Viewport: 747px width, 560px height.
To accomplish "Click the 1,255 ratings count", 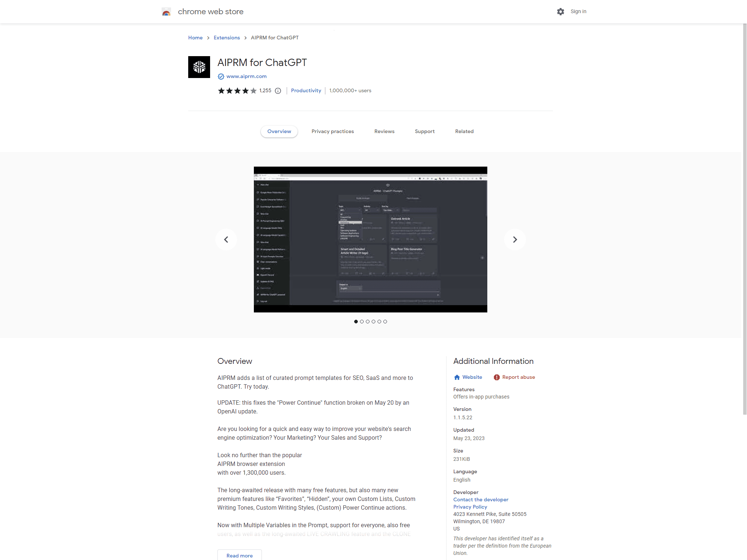I will 266,91.
